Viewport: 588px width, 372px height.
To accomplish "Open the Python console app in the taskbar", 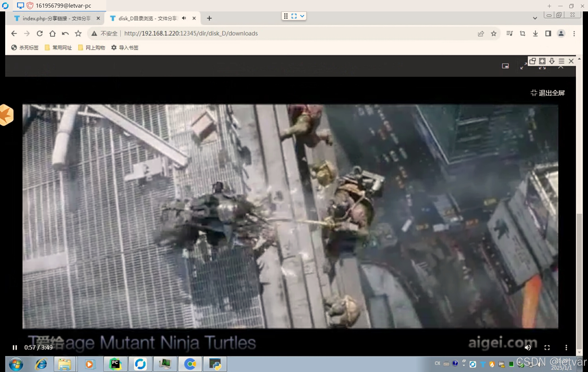I will tap(215, 364).
